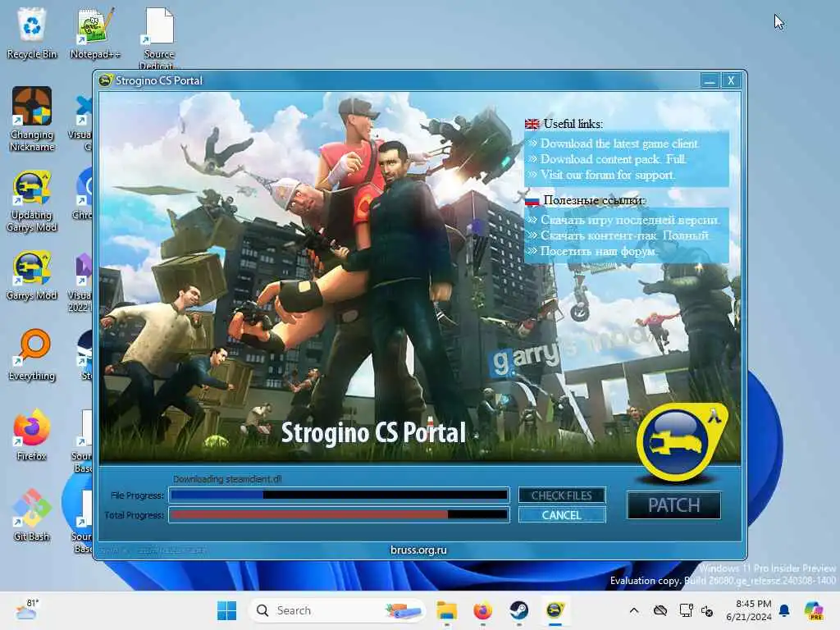The image size is (840, 630).
Task: Cancel the current download
Action: [562, 515]
